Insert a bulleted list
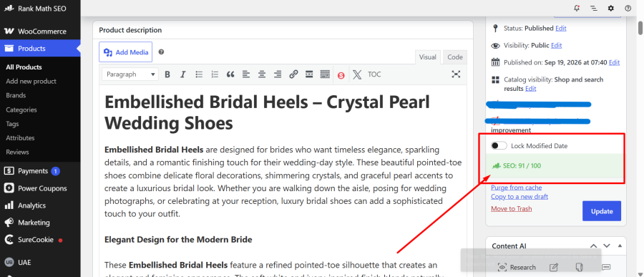644x277 pixels. click(x=199, y=74)
